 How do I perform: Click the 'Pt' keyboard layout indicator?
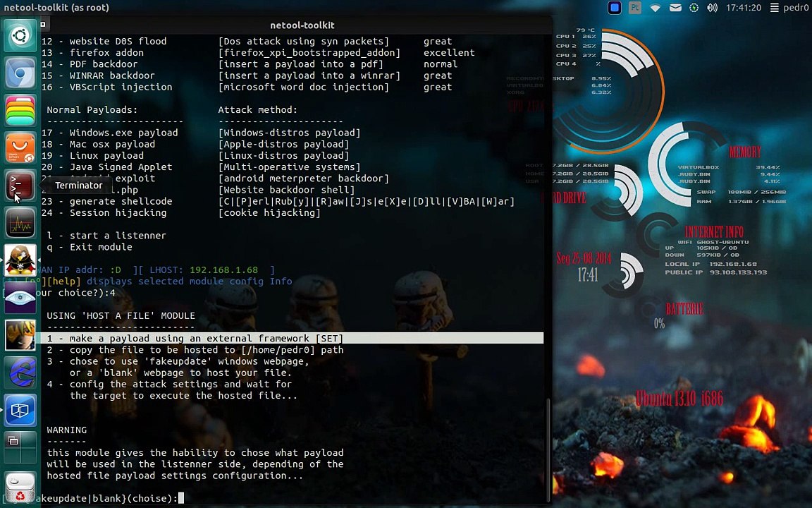click(635, 8)
